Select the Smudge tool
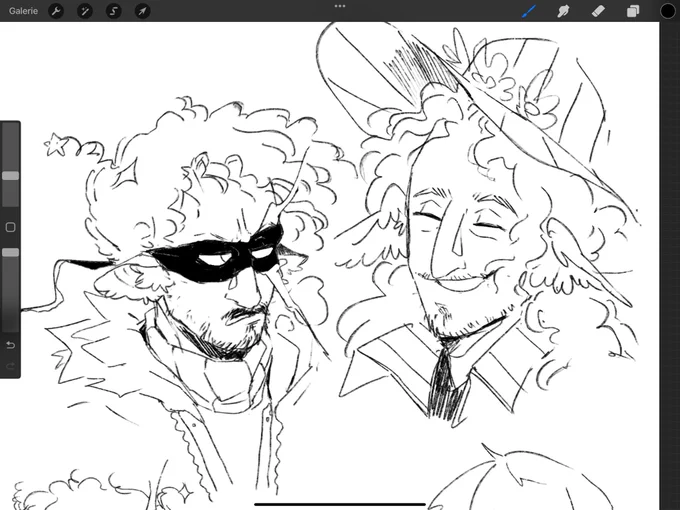 pos(563,11)
